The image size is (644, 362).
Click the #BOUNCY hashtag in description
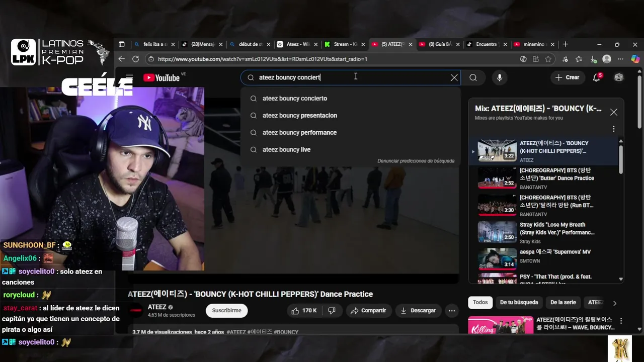(x=286, y=332)
